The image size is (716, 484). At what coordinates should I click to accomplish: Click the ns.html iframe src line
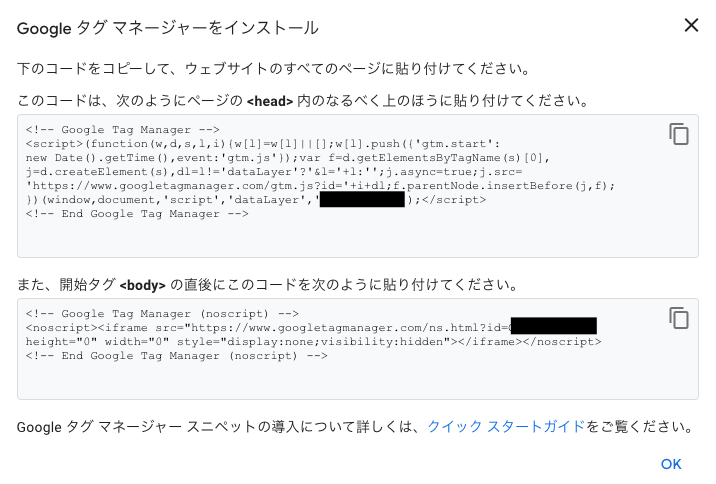[311, 328]
